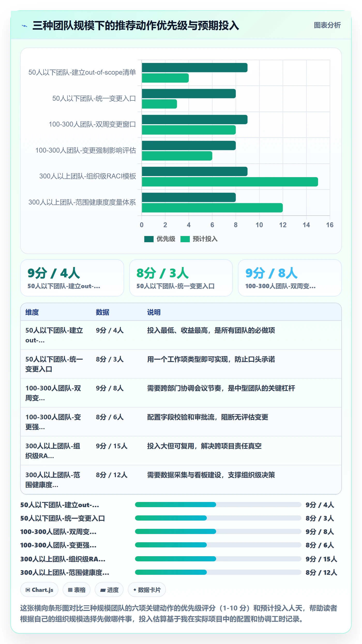362x644 pixels.
Task: Select the table cell 需要跨部门协调会议节奏，是中型团队的关键杠杆
Action: tap(221, 388)
